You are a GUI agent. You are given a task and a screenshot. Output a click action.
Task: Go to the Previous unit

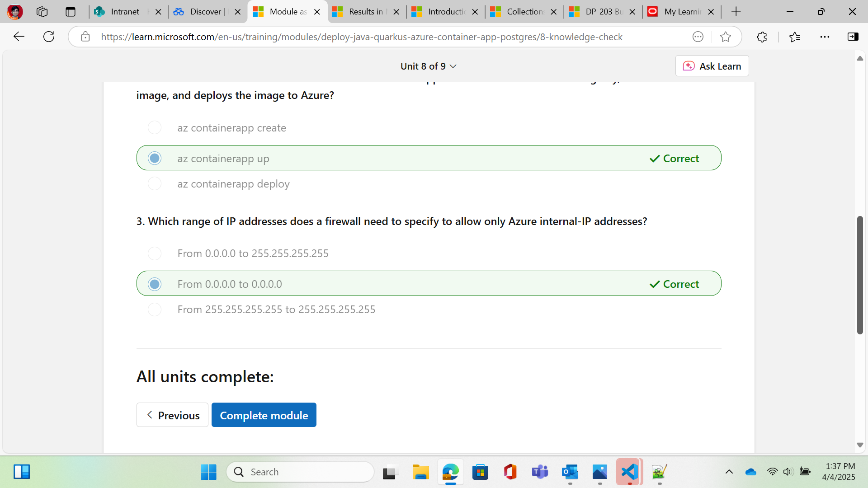172,415
